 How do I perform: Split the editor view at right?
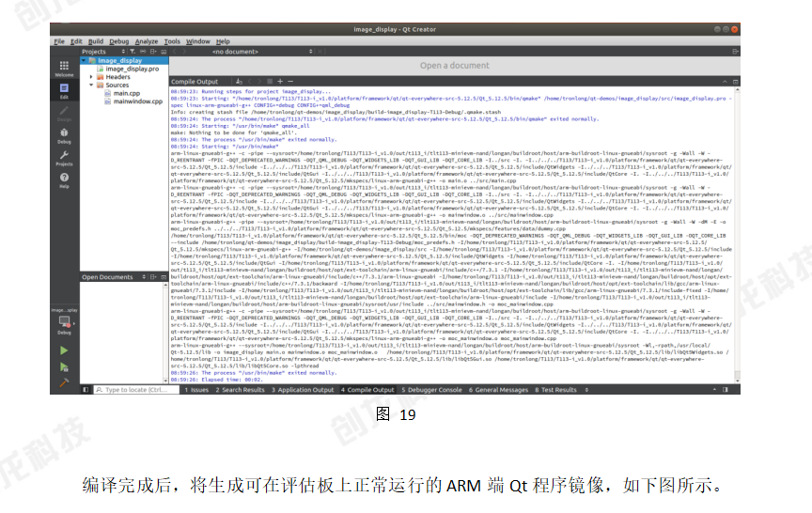(x=735, y=52)
